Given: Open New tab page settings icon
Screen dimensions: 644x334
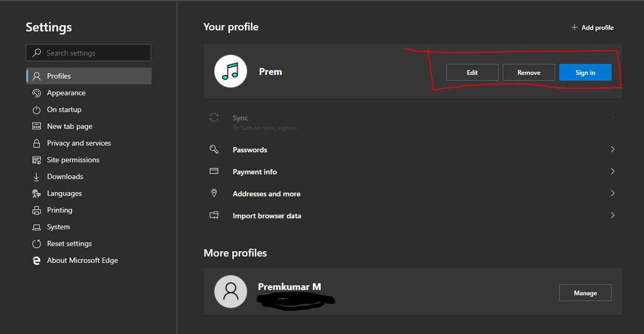Looking at the screenshot, I should pos(36,126).
